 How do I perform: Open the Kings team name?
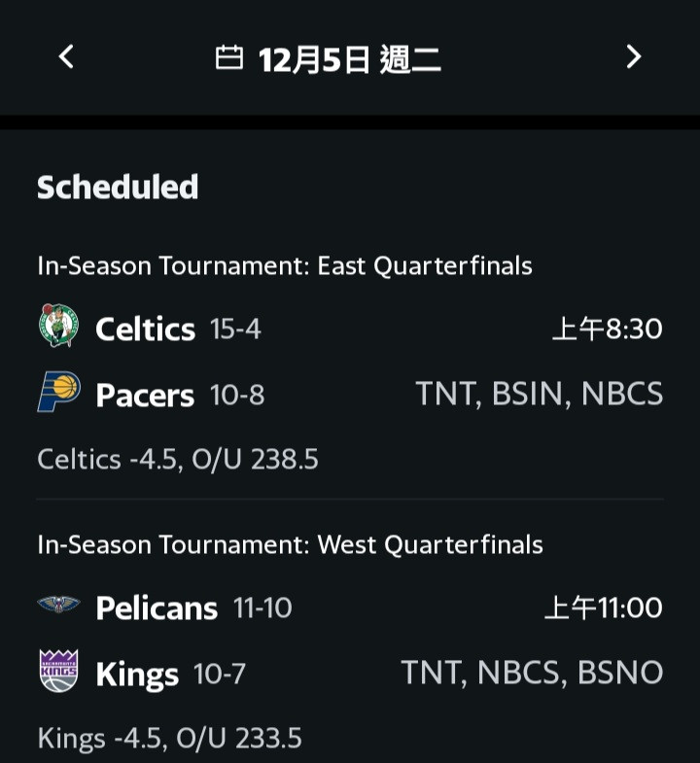[x=137, y=676]
